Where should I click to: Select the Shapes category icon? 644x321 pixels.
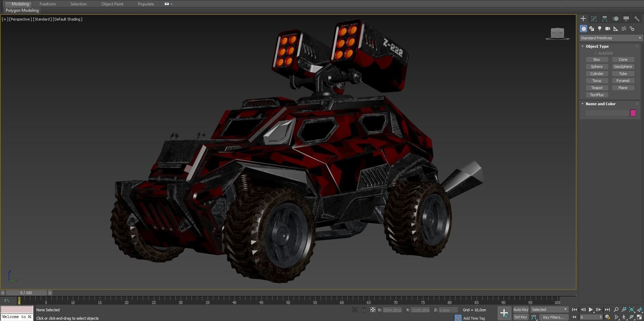point(592,29)
